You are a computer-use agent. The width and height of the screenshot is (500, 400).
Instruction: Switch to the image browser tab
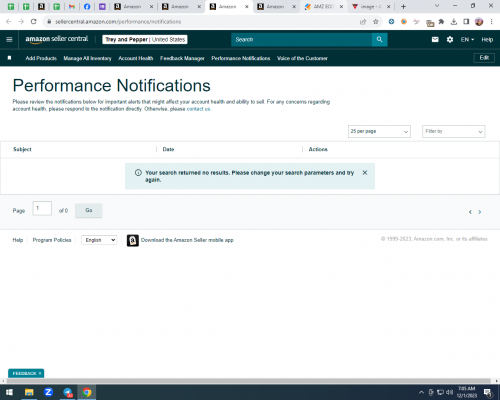(371, 7)
